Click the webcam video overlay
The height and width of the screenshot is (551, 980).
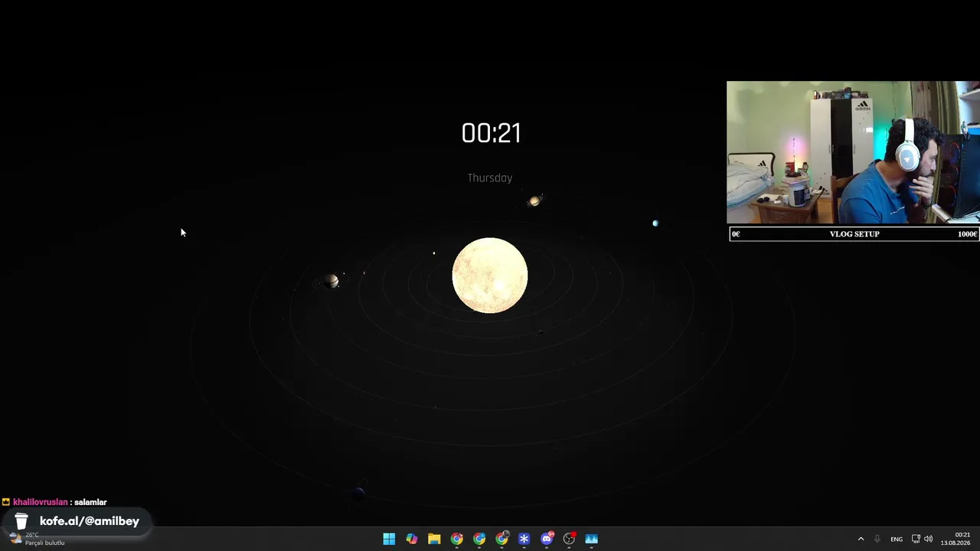pos(853,152)
